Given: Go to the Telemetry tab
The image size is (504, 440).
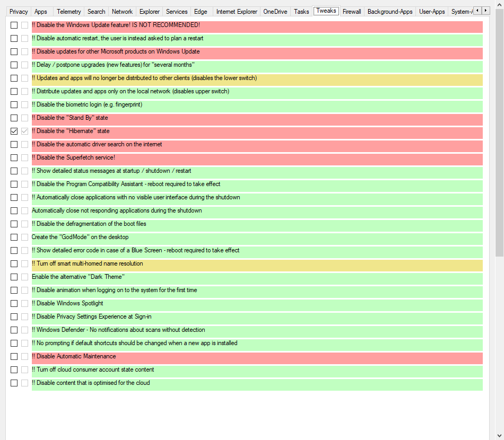Looking at the screenshot, I should [69, 12].
